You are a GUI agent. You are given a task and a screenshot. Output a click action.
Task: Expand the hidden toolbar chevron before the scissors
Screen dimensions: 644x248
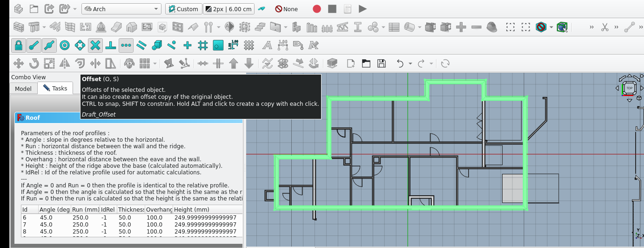[x=591, y=27]
